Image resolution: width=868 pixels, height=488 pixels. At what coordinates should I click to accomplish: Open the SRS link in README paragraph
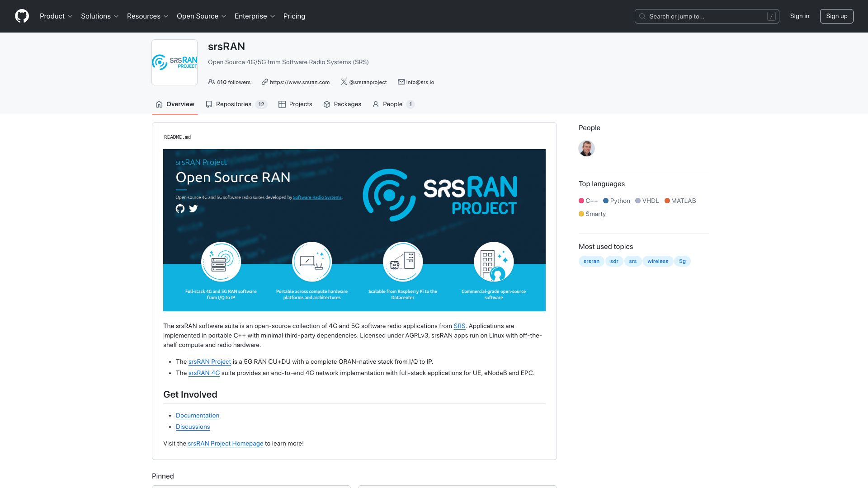click(459, 326)
